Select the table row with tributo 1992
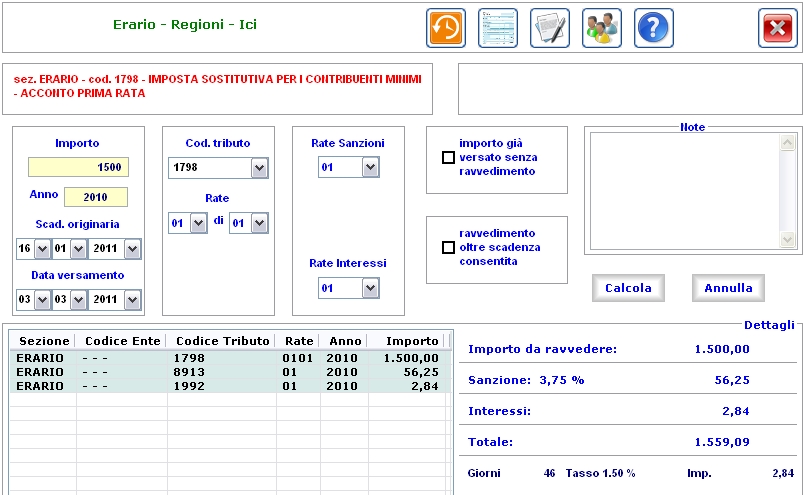805x495 pixels. click(230, 386)
